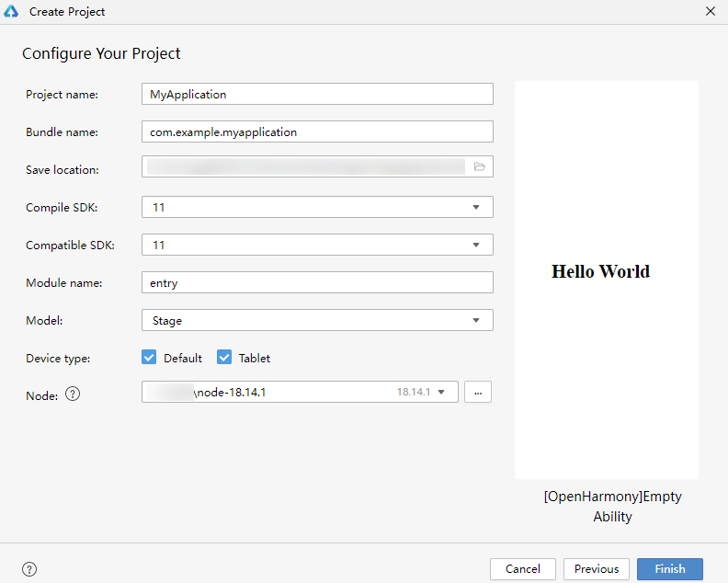Open folder browser for Save location

(x=479, y=166)
